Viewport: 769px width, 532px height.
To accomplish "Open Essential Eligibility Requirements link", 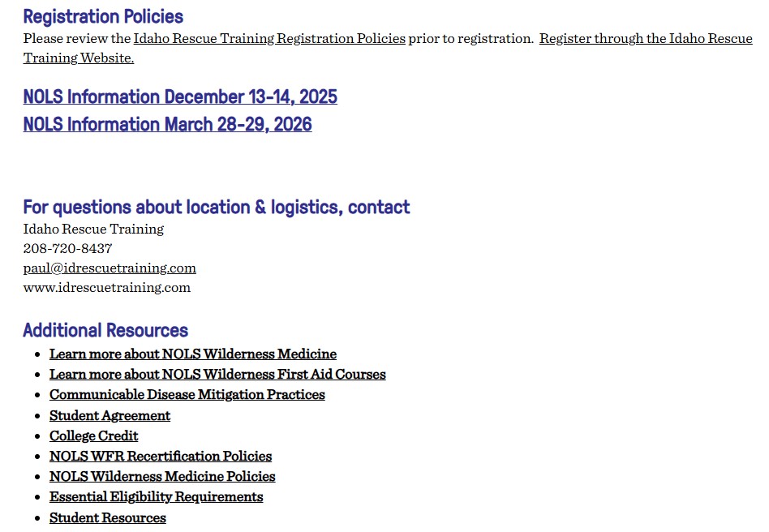I will coord(157,497).
